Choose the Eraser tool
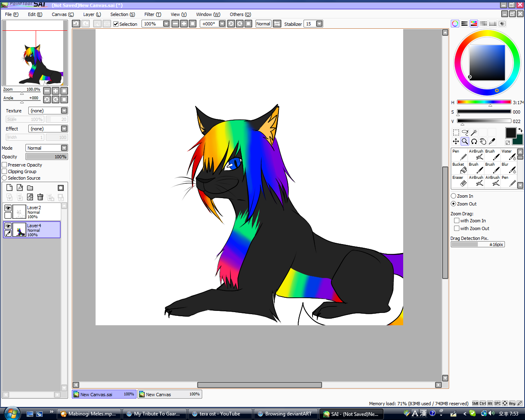The image size is (525, 420). (x=459, y=181)
